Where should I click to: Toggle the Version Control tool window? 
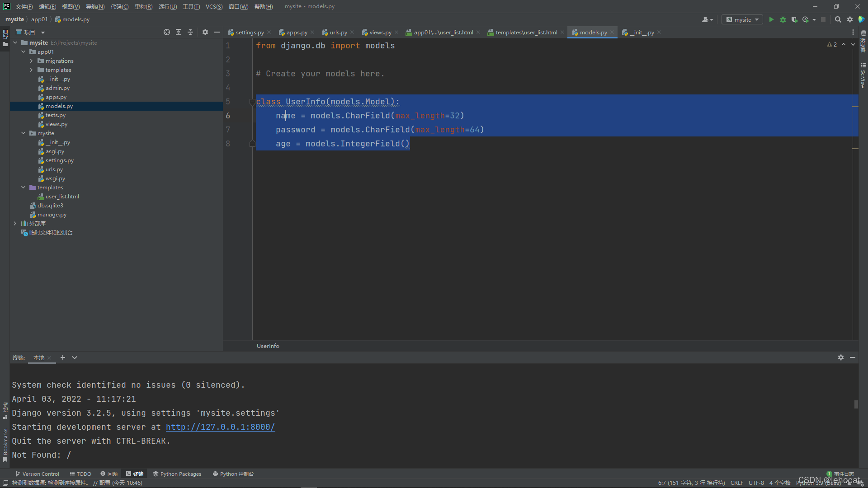click(x=38, y=474)
